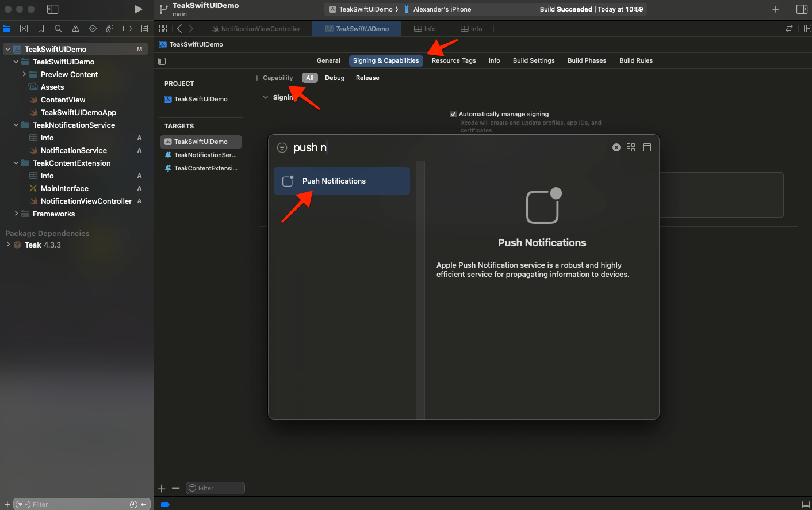Filter capabilities by Release
812x510 pixels.
(x=367, y=78)
